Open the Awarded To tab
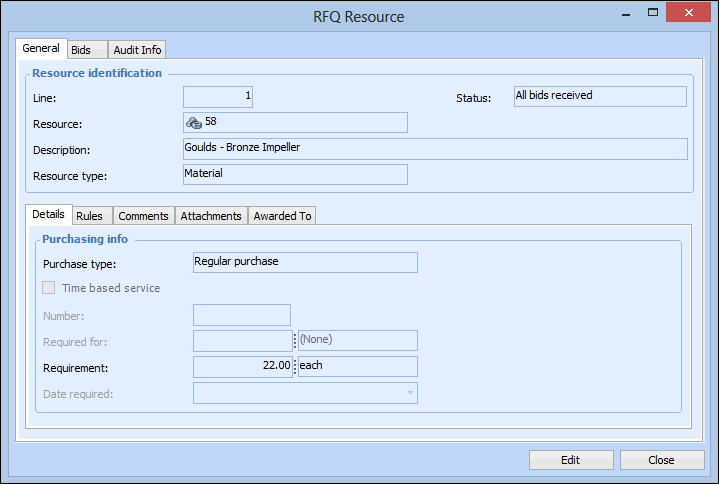 (x=282, y=216)
